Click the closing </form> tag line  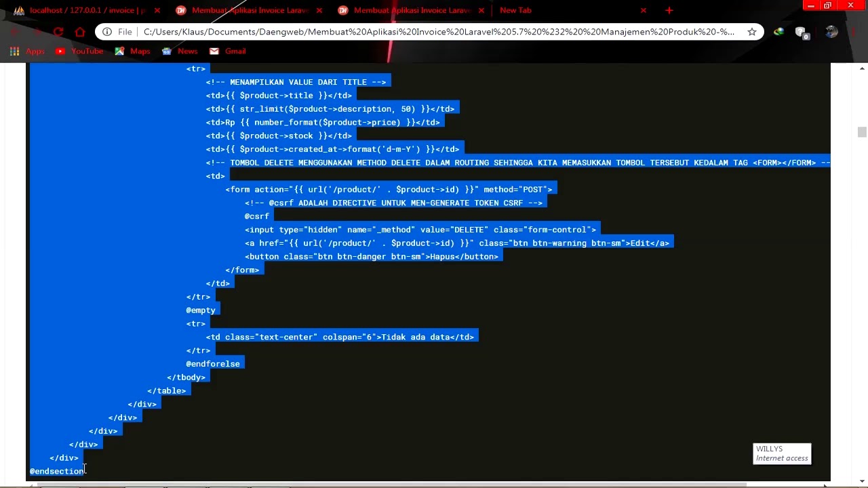click(x=242, y=270)
